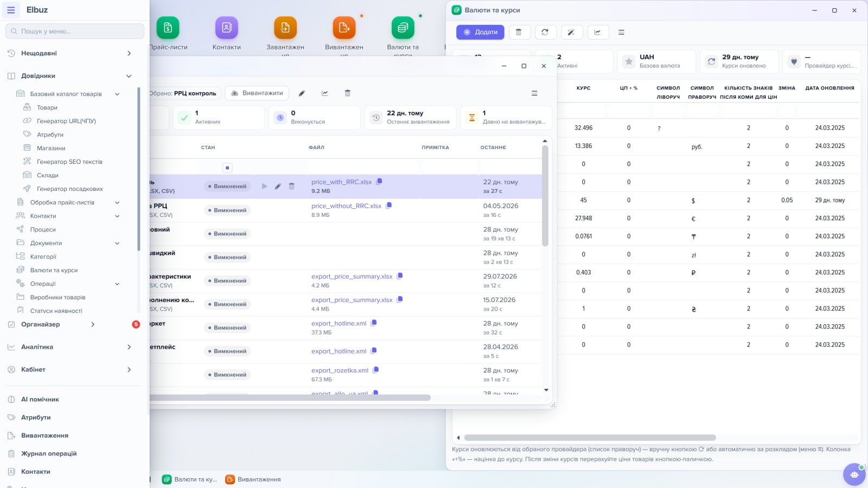Click the horizontal scrollbar of the currency table
868x488 pixels.
click(x=590, y=438)
